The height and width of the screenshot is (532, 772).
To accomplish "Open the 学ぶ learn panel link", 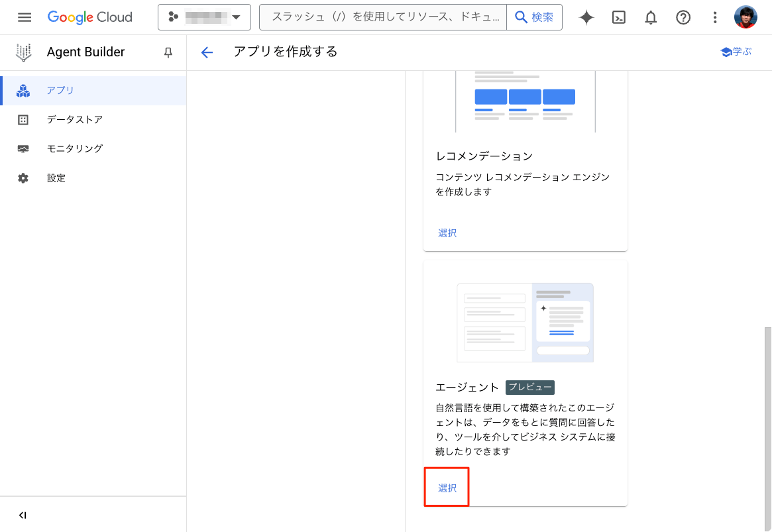I will tap(736, 52).
